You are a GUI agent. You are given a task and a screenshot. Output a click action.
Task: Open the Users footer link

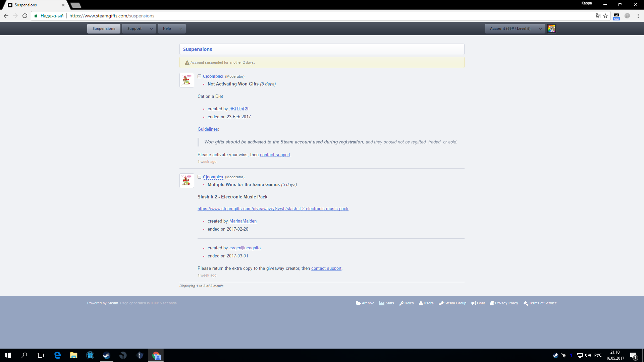[426, 303]
